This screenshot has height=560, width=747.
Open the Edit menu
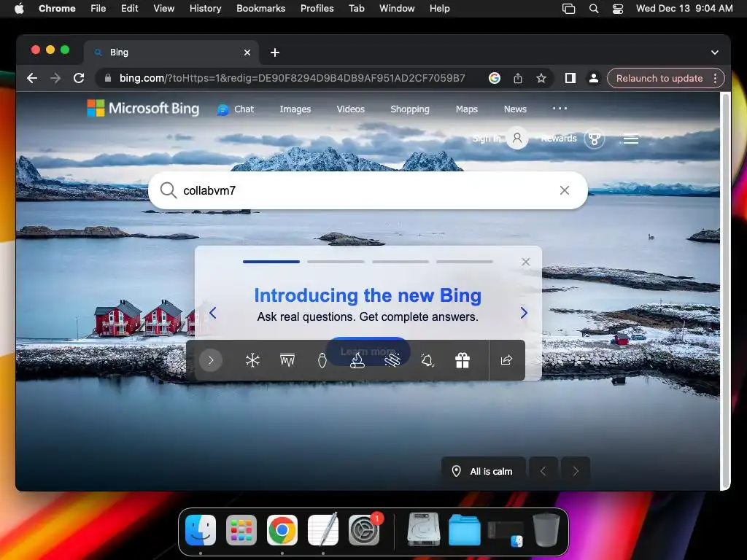coord(130,9)
